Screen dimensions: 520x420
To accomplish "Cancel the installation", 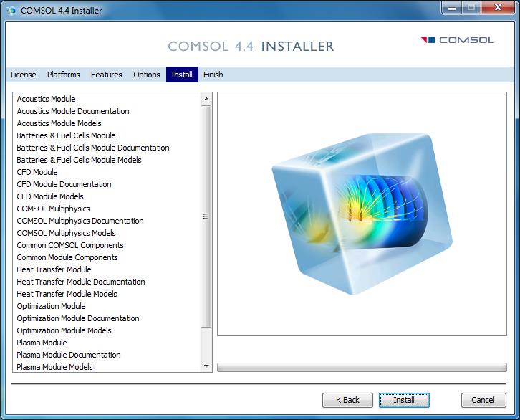I will (483, 400).
